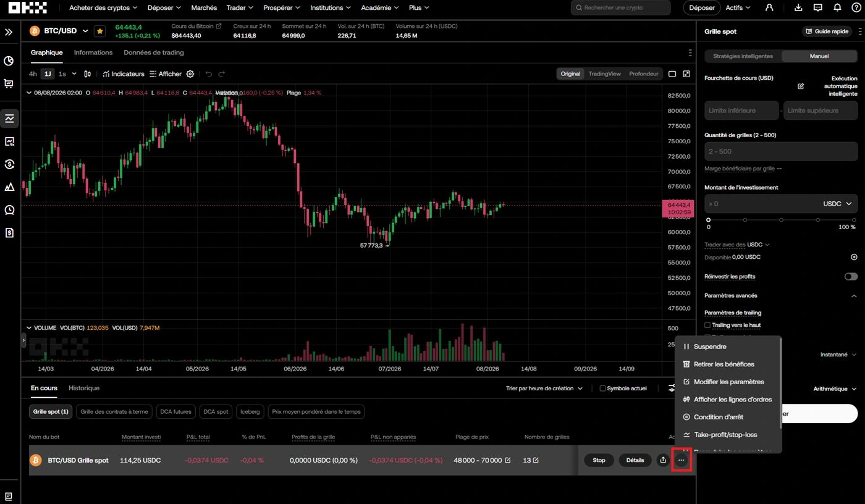Image resolution: width=865 pixels, height=504 pixels.
Task: Expand the Trader menu
Action: [x=240, y=8]
